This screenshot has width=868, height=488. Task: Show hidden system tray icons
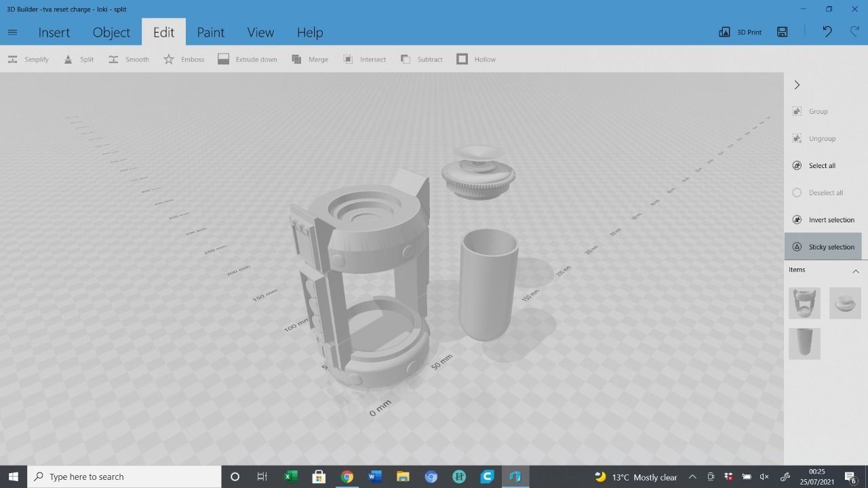pyautogui.click(x=692, y=476)
